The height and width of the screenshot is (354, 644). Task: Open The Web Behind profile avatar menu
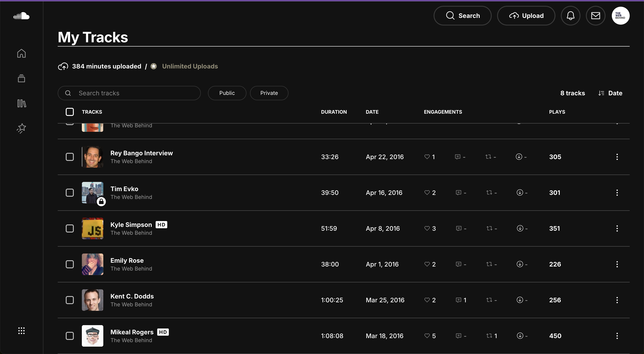coord(620,16)
